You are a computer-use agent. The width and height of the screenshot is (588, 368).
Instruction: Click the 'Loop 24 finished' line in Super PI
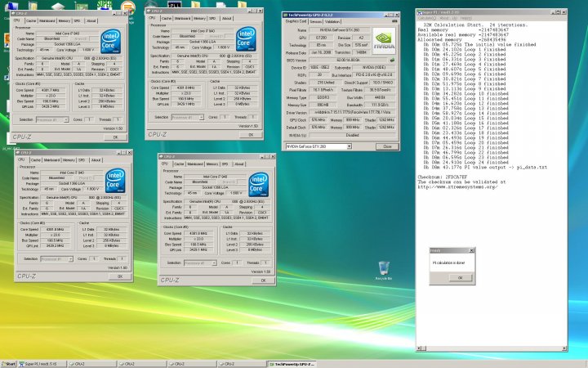(x=465, y=163)
